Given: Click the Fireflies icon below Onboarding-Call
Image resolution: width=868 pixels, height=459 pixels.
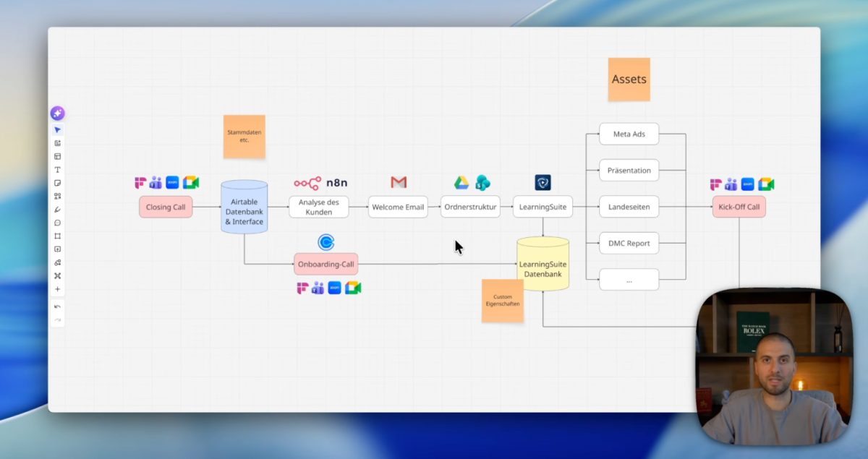Looking at the screenshot, I should (x=302, y=288).
